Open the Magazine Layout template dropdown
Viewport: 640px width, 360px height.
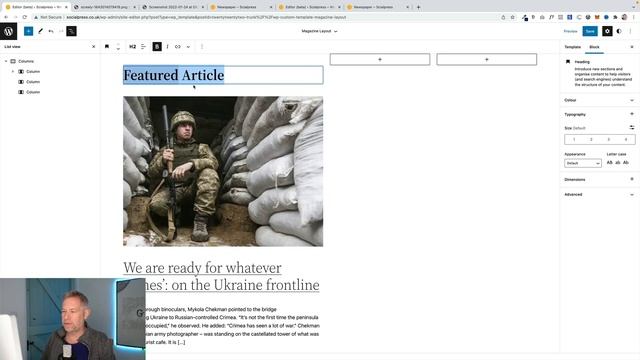pos(319,31)
